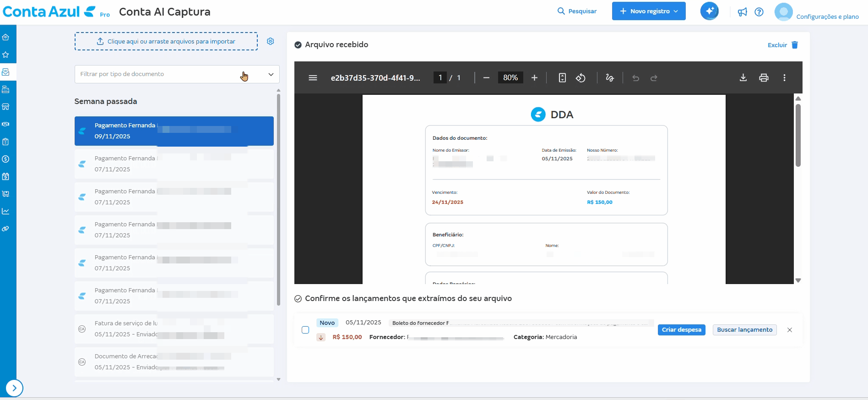Open import settings gear icon
This screenshot has height=400, width=868.
[271, 41]
